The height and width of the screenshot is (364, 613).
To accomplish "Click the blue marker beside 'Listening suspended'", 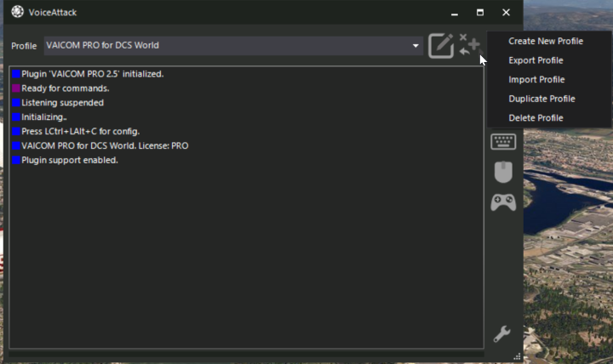I will [16, 103].
